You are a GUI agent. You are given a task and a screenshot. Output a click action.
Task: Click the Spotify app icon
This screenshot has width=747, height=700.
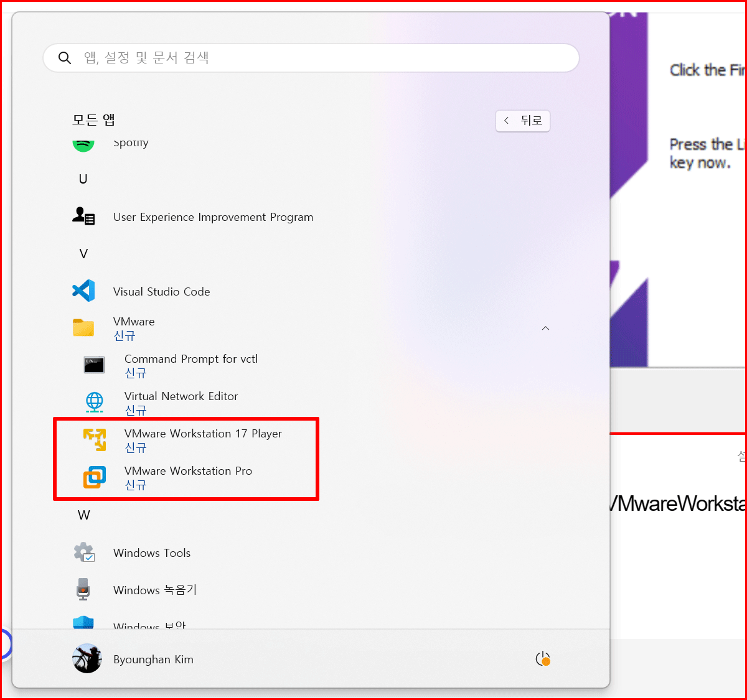[x=83, y=146]
